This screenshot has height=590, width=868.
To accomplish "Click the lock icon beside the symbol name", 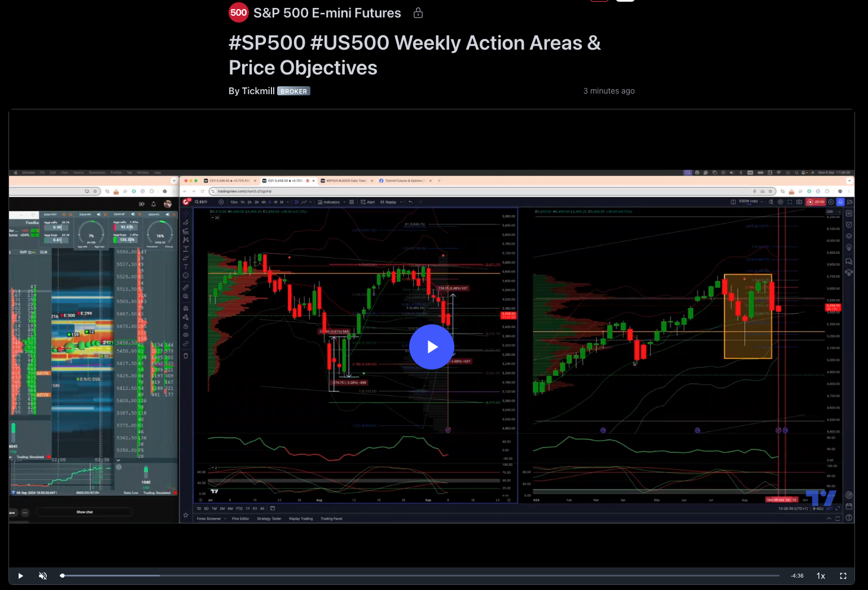I will [418, 12].
